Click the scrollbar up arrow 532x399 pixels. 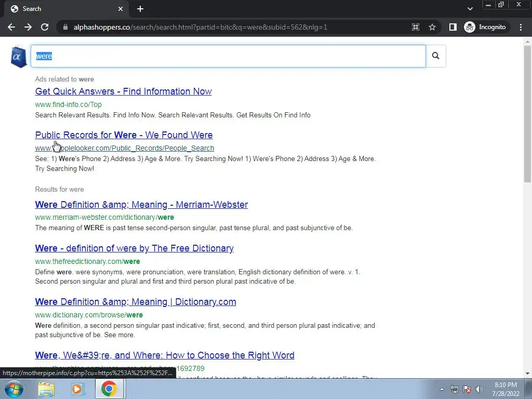click(527, 42)
